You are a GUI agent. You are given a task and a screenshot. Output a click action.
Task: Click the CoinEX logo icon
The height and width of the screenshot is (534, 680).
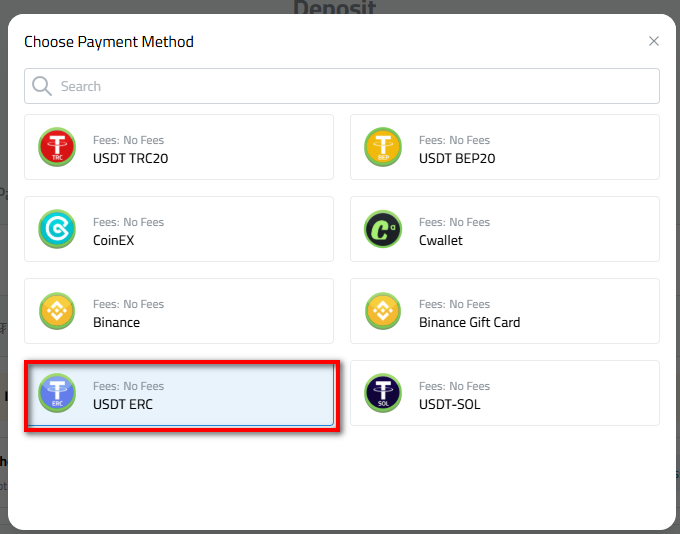[57, 229]
